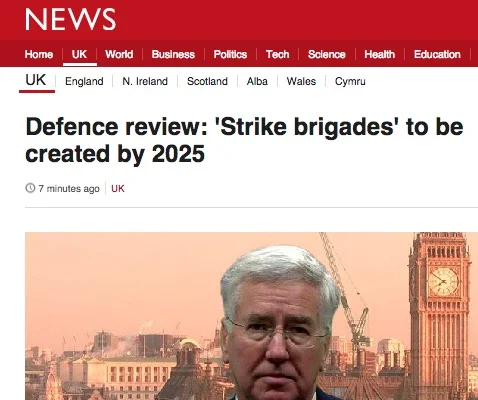Go to the Education section

pos(437,54)
